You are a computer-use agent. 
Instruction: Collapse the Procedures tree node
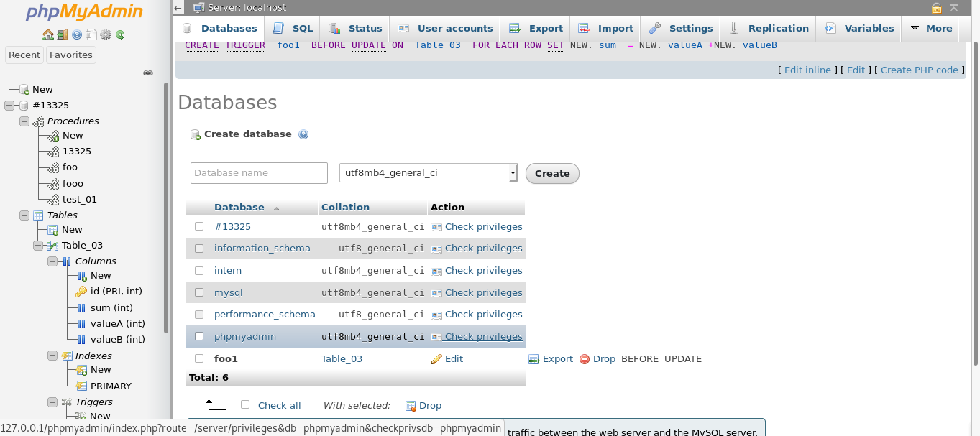click(x=24, y=121)
